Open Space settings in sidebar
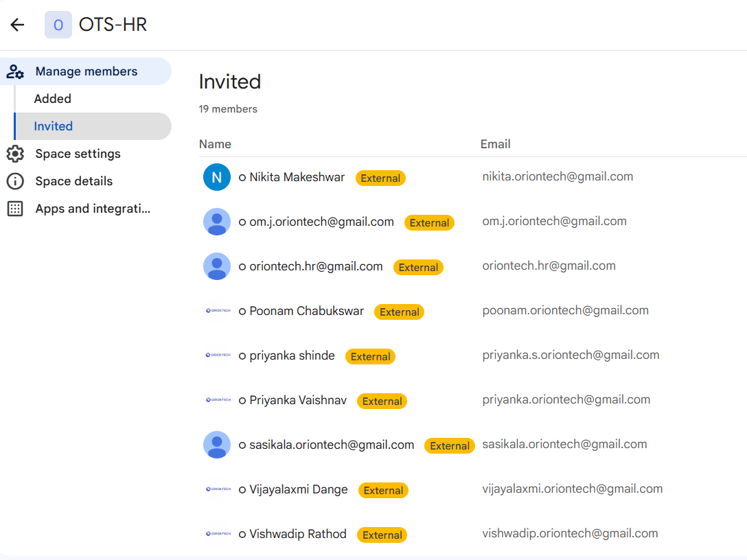Viewport: 747px width, 560px height. coord(78,154)
